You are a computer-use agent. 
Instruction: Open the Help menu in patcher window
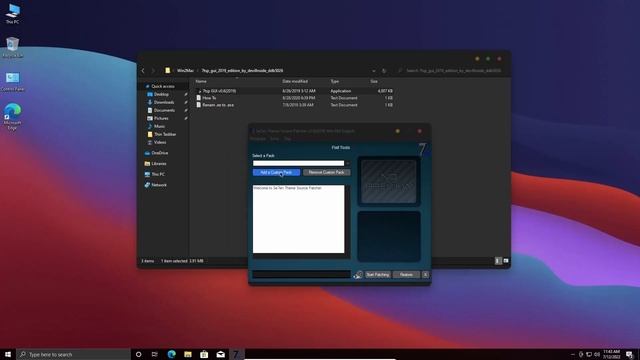click(287, 139)
